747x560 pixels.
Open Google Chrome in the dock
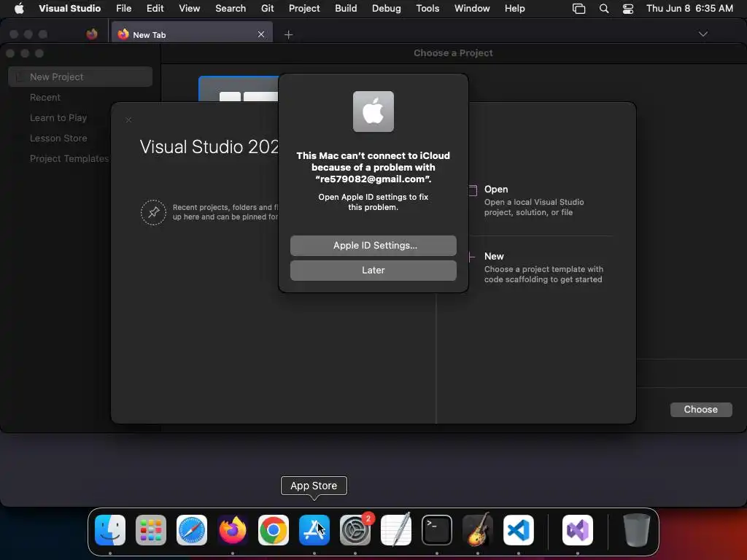[274, 530]
